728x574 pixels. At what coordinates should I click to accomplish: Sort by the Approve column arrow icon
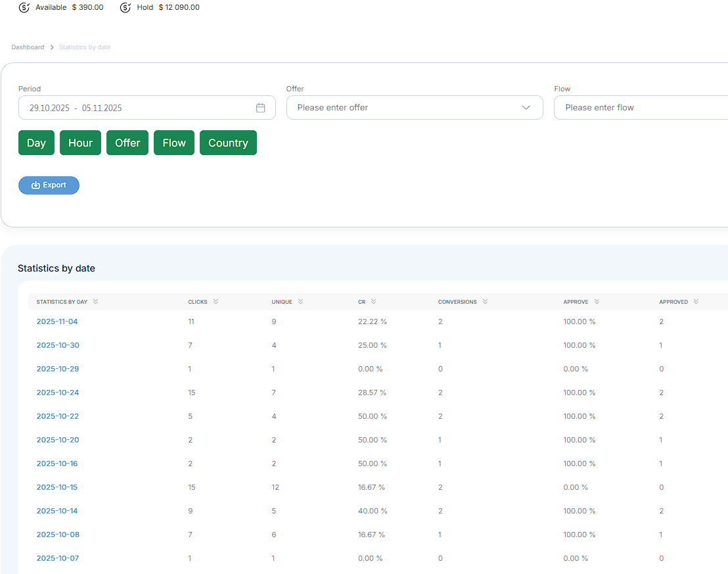597,302
